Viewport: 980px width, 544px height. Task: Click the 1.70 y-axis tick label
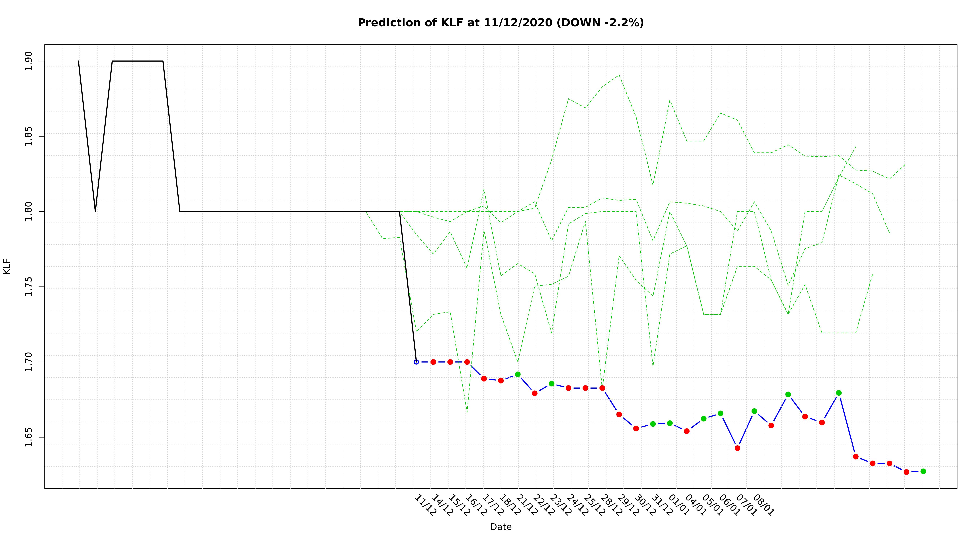(x=29, y=362)
